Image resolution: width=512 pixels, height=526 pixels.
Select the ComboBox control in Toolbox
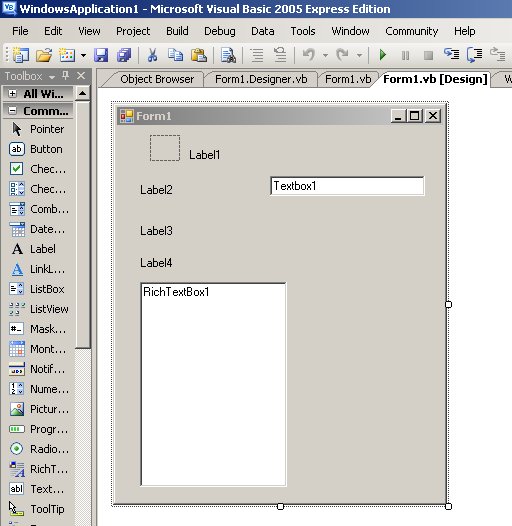(38, 209)
